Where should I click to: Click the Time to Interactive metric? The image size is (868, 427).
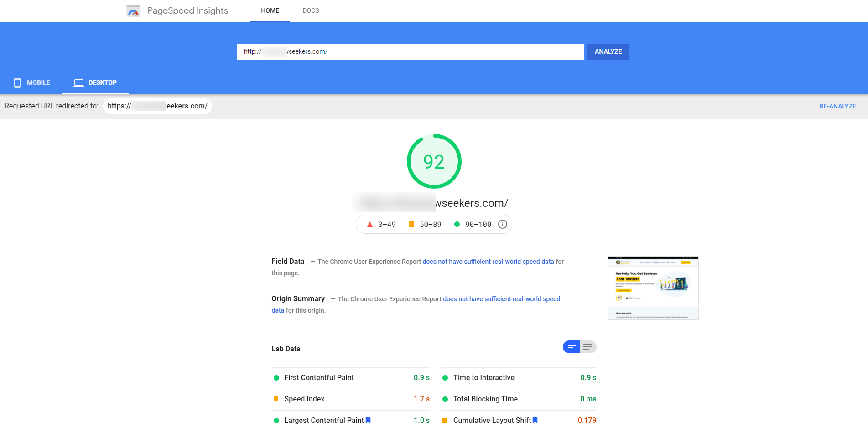519,378
